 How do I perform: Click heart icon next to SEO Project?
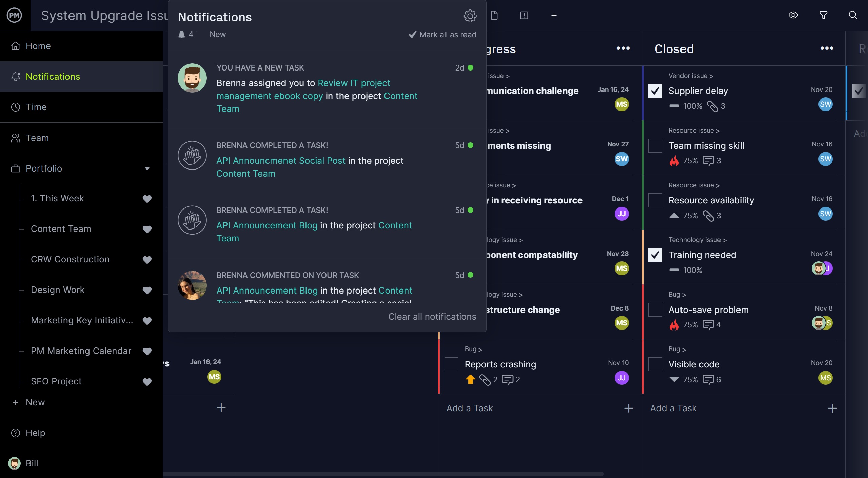[147, 382]
